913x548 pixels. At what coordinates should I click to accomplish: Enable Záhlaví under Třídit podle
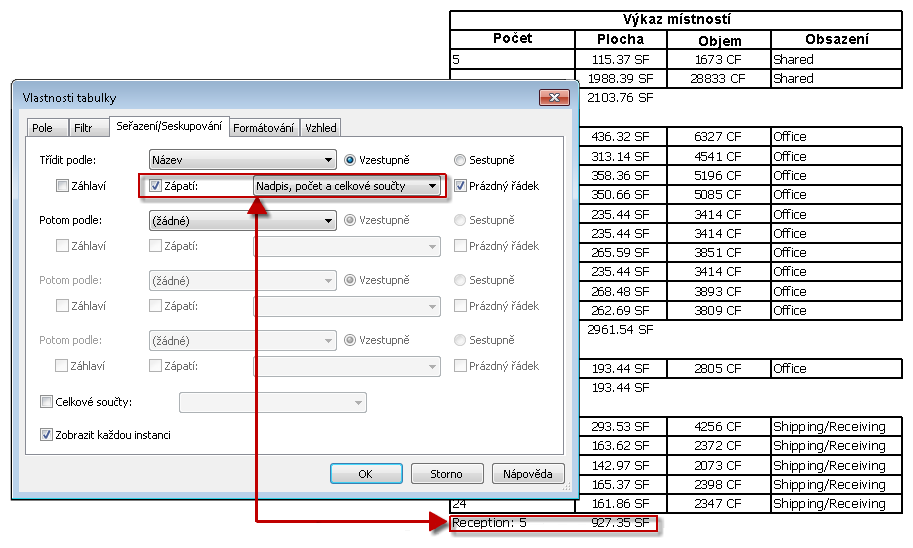tap(62, 186)
